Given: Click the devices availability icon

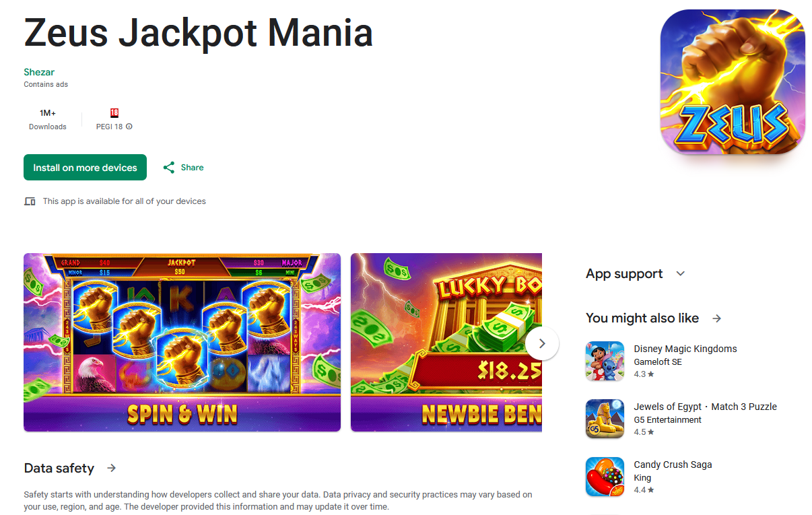Looking at the screenshot, I should pos(30,201).
